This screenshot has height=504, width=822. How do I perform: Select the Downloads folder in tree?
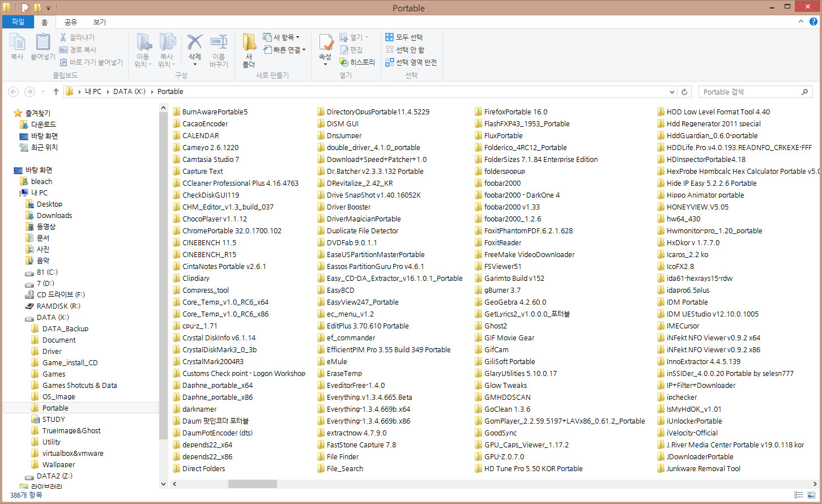click(x=54, y=215)
